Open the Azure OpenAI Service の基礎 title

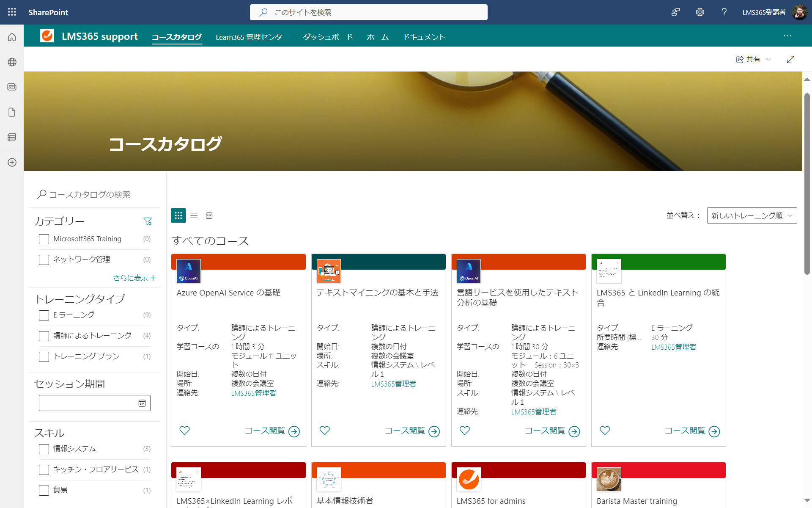[228, 293]
